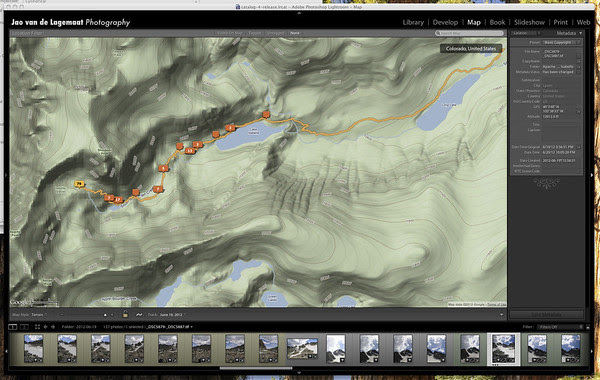Click the map zoom slider handle
This screenshot has width=600, height=380.
105,315
